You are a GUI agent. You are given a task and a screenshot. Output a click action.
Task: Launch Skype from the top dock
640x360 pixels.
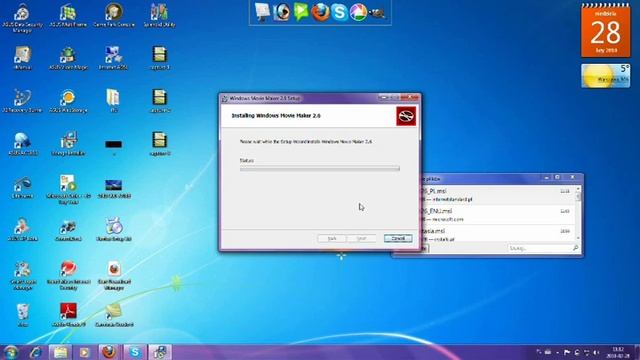[x=339, y=12]
